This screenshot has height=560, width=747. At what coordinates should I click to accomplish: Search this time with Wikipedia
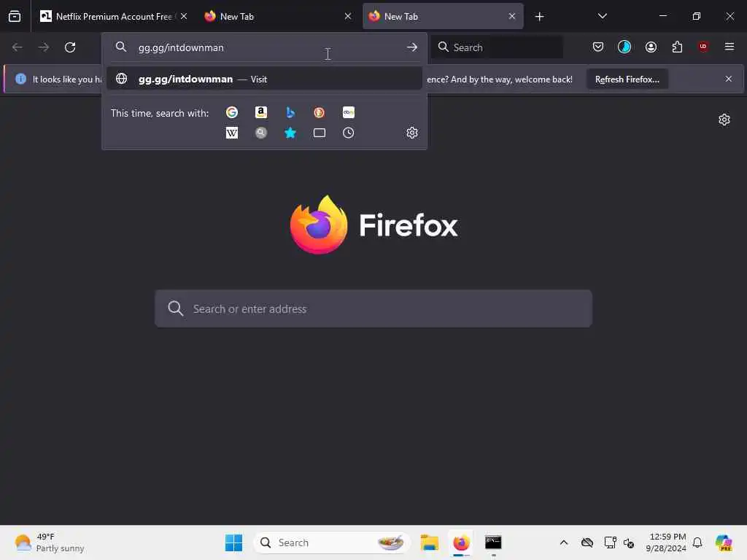pos(232,133)
